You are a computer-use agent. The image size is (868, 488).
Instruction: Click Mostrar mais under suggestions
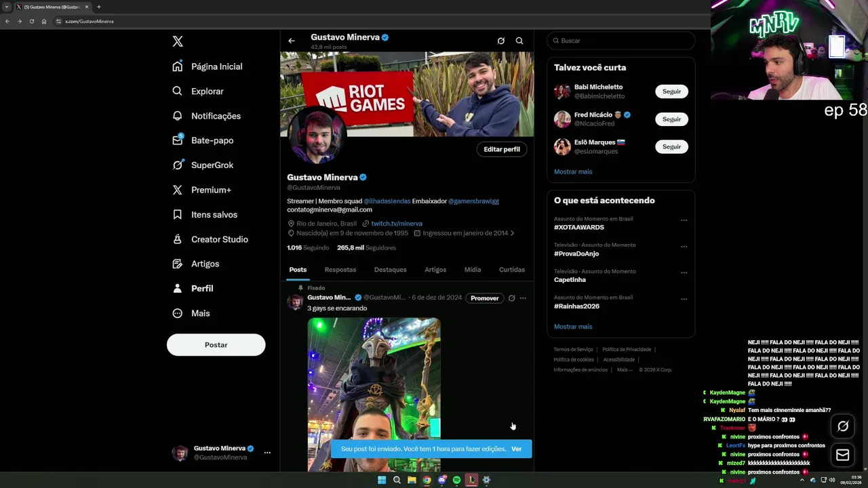(573, 171)
